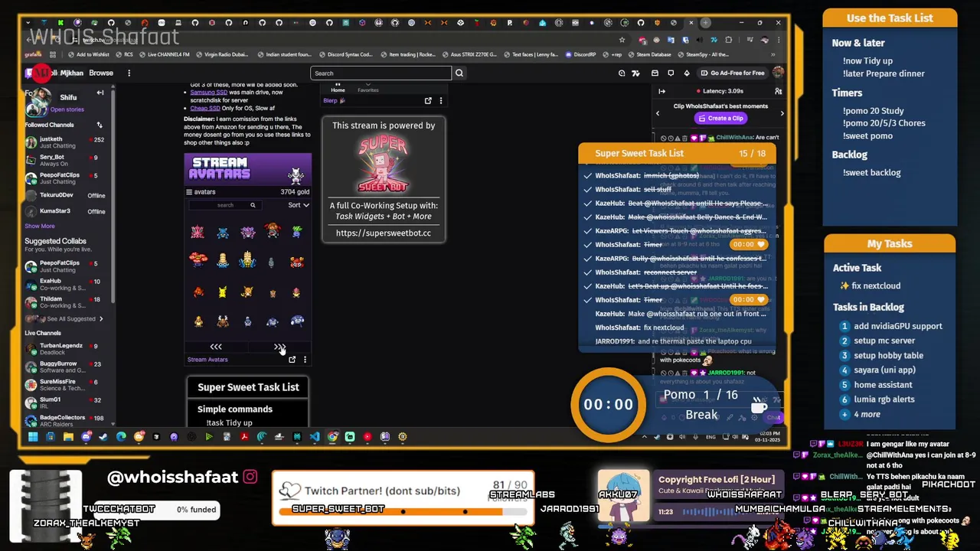The width and height of the screenshot is (980, 551).
Task: Show the next clip suggestion arrow
Action: point(782,113)
